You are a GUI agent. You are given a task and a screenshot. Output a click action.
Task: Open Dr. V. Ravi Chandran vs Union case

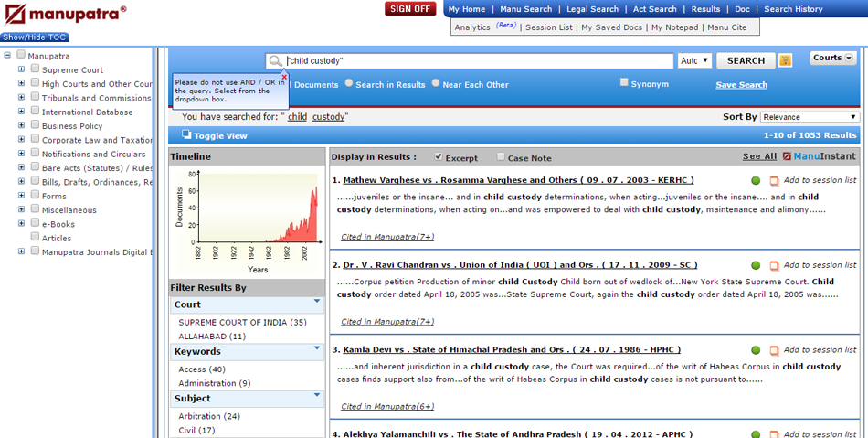[x=521, y=264]
